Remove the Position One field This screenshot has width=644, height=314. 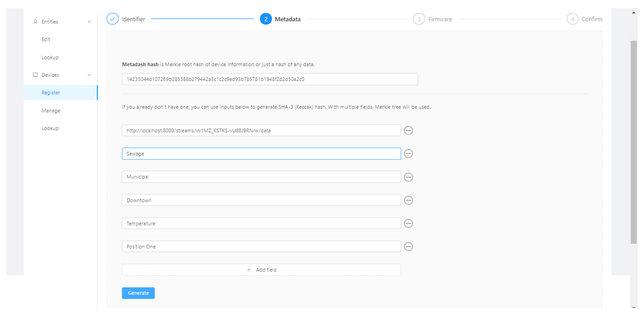point(408,247)
